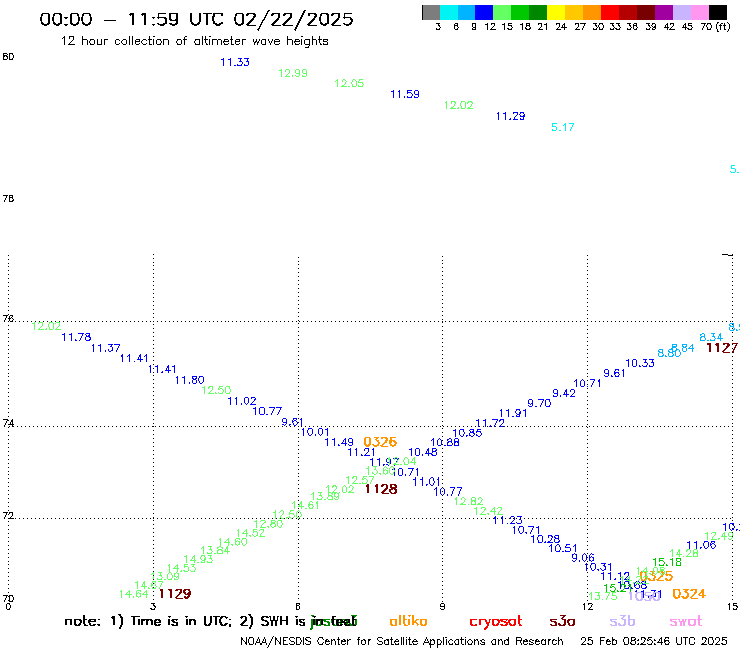This screenshot has width=740, height=650.
Task: Click the wave height value 11.33
Action: [235, 62]
